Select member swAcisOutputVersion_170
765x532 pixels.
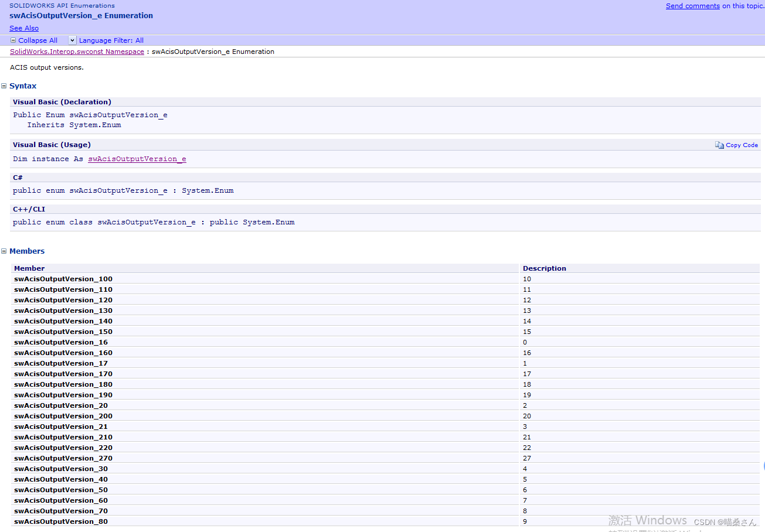63,374
